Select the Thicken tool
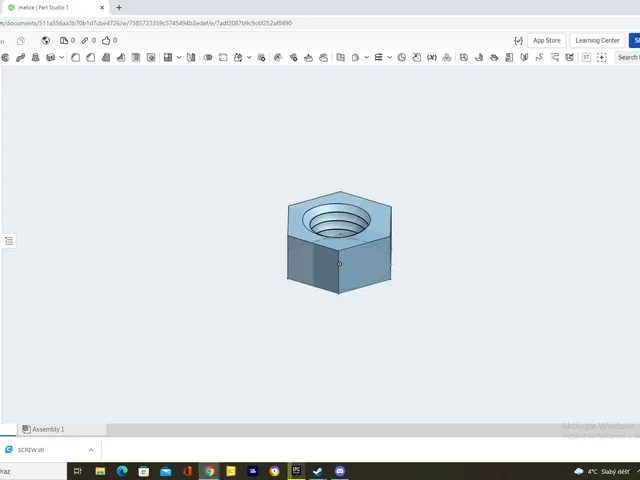Image resolution: width=640 pixels, height=480 pixels. [x=51, y=58]
